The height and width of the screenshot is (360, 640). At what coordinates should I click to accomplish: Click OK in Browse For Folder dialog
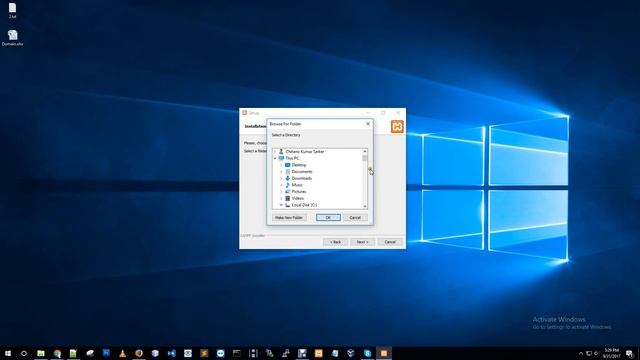(x=328, y=218)
